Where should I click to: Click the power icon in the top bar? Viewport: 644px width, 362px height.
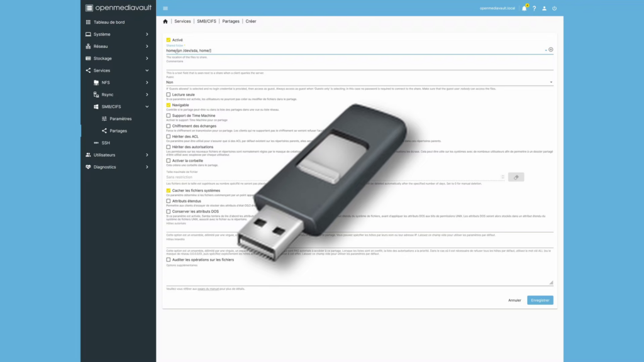click(x=554, y=8)
